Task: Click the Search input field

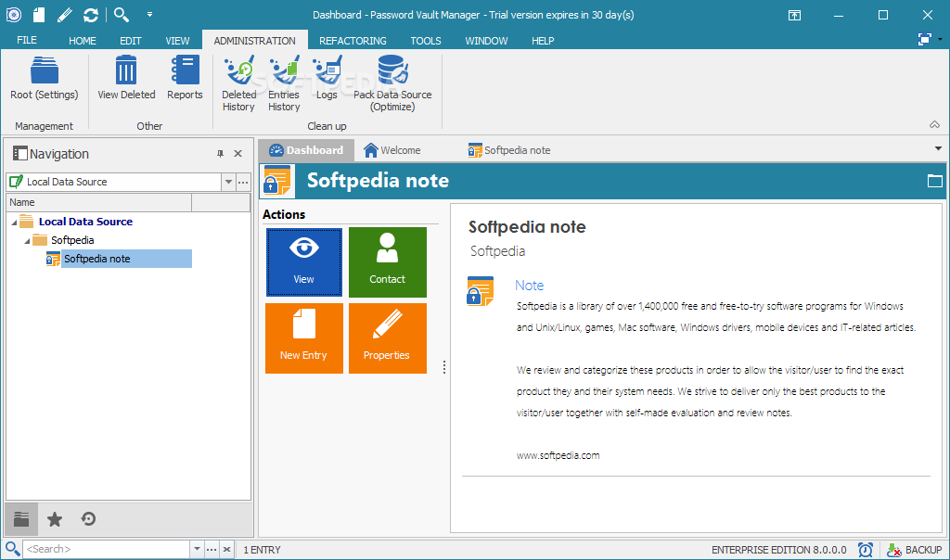Action: [x=106, y=549]
